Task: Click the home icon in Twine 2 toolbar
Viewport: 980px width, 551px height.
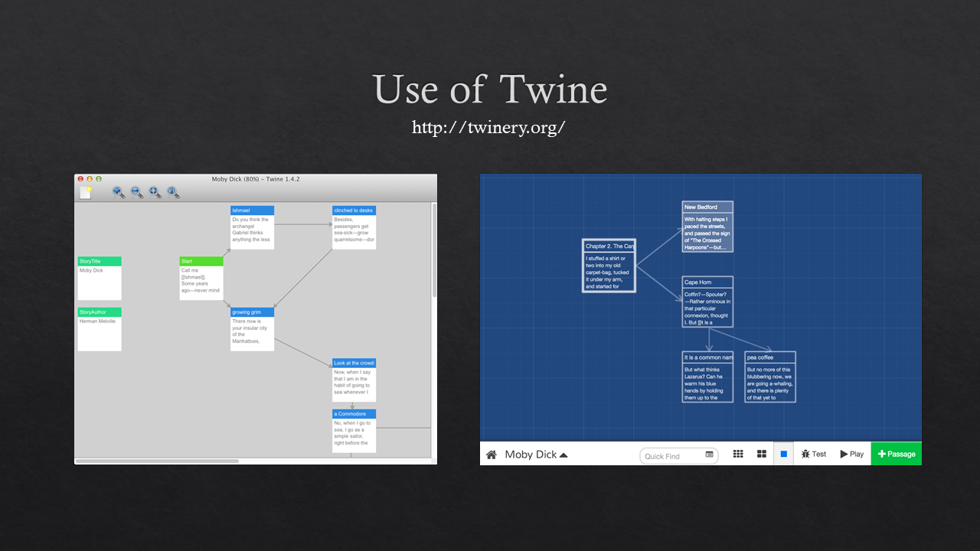Action: click(x=492, y=455)
